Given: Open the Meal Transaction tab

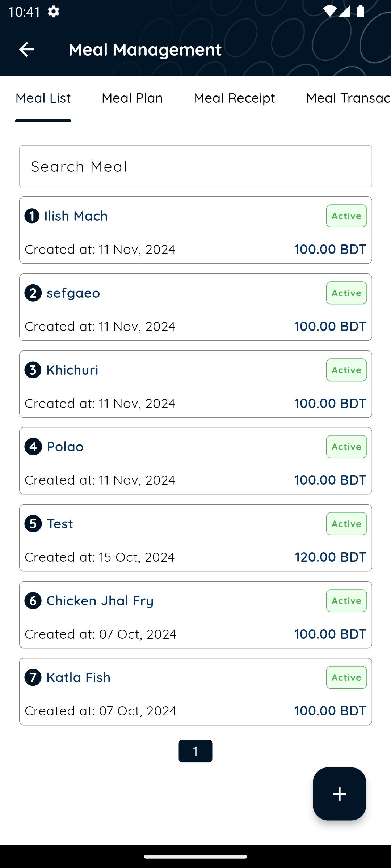Looking at the screenshot, I should 348,98.
